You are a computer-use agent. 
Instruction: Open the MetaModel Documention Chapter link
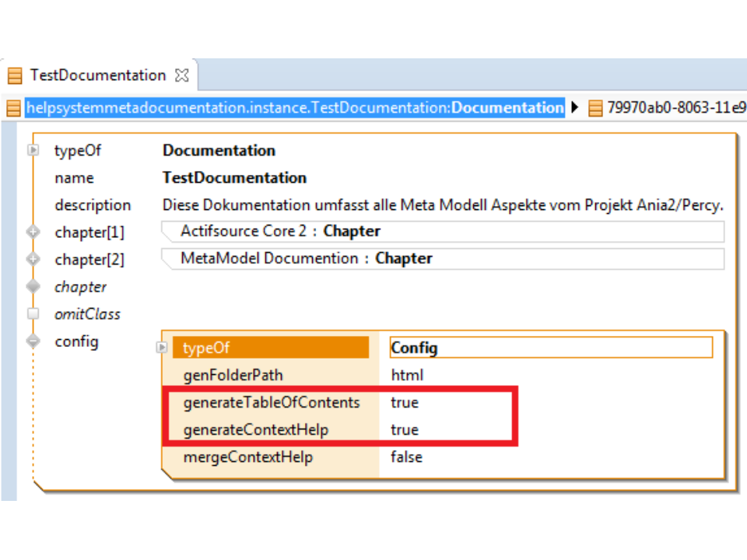(x=307, y=258)
